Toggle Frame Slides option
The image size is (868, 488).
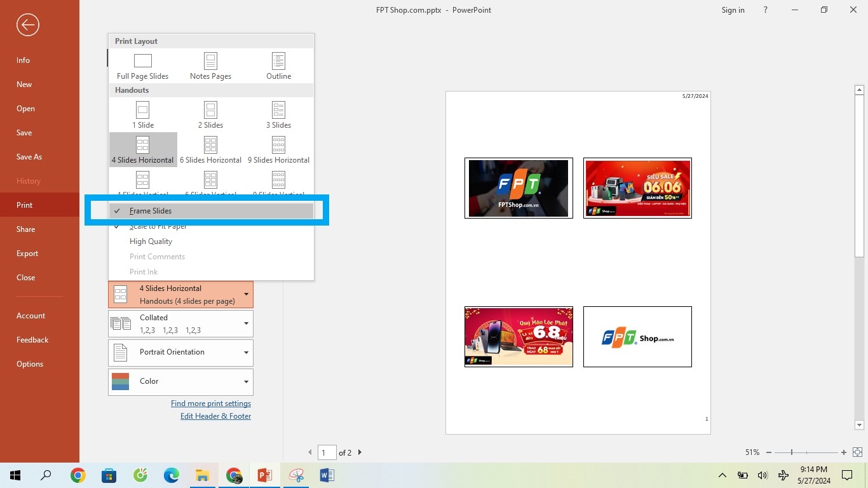tap(211, 211)
